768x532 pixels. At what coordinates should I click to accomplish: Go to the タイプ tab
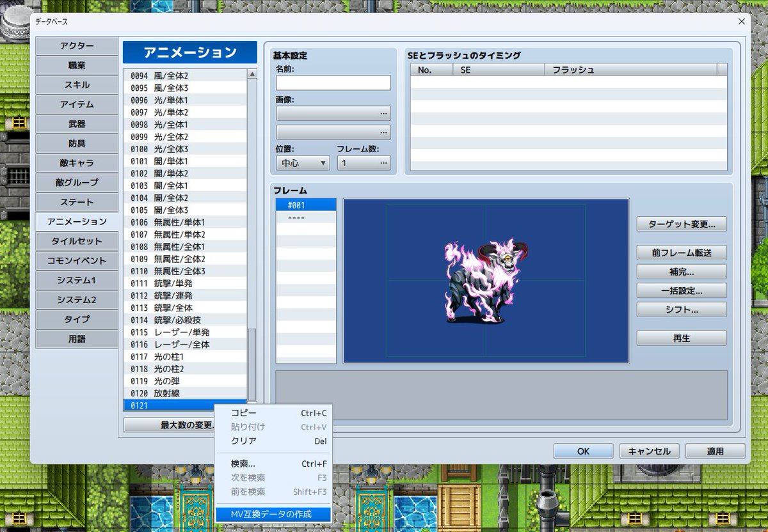[77, 319]
